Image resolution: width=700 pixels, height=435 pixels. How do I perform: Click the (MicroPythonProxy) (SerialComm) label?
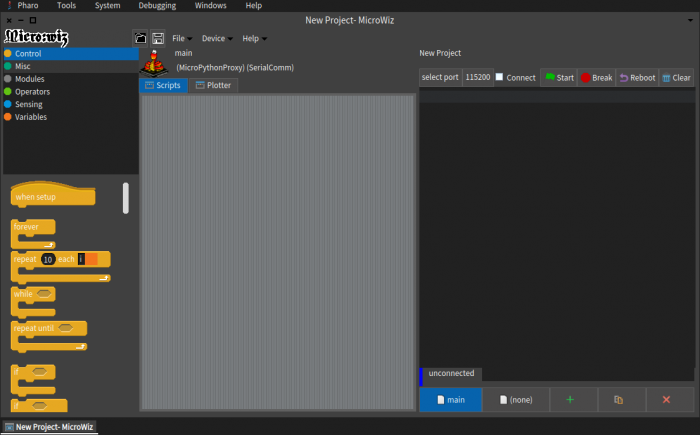point(235,68)
